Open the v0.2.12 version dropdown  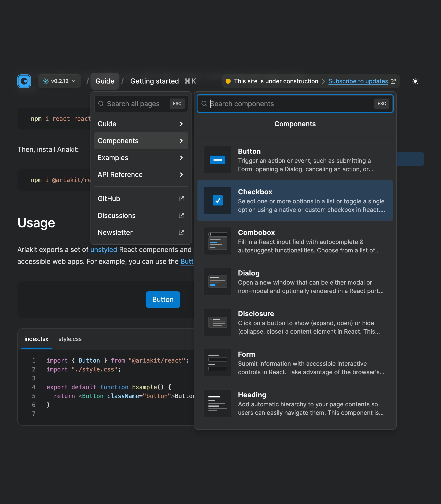tap(59, 81)
